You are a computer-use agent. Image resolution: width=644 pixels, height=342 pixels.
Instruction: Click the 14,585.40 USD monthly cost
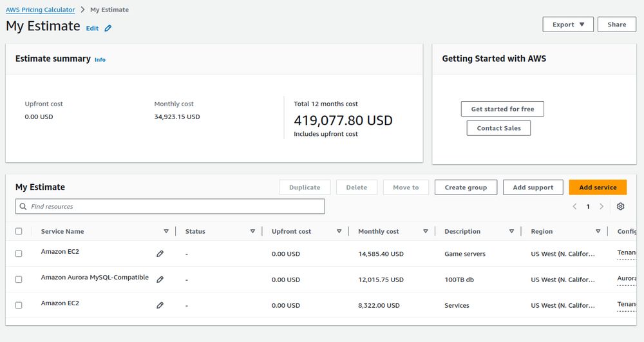[381, 254]
